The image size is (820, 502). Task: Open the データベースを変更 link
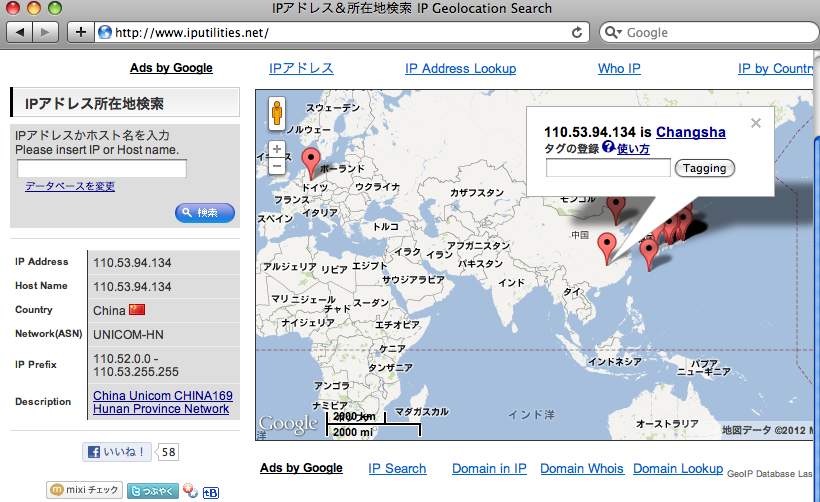click(70, 186)
